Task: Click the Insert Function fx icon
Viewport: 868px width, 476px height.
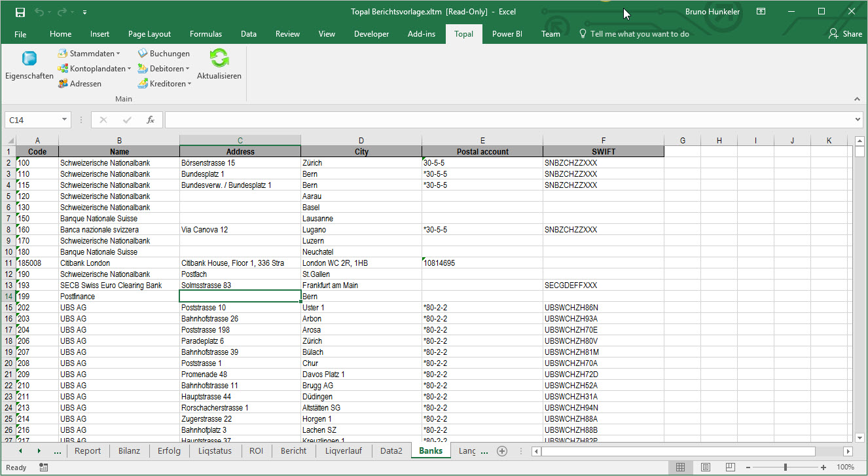Action: (x=150, y=120)
